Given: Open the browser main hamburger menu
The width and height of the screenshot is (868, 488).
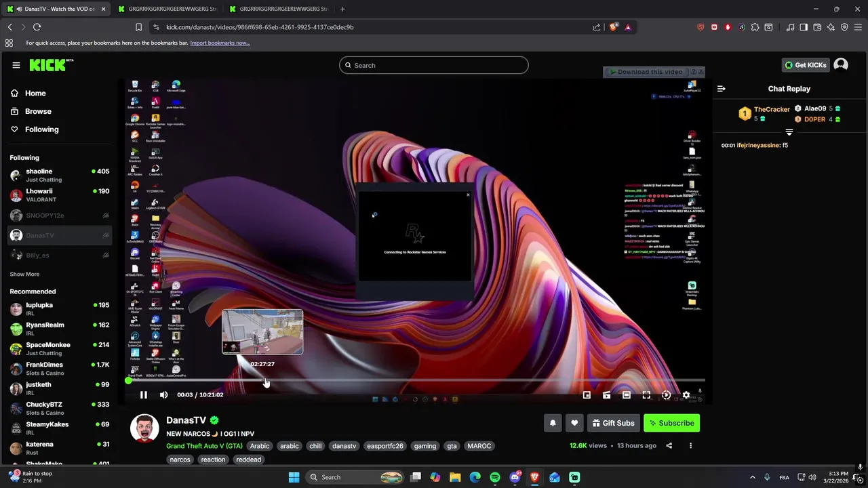Looking at the screenshot, I should pos(859,27).
